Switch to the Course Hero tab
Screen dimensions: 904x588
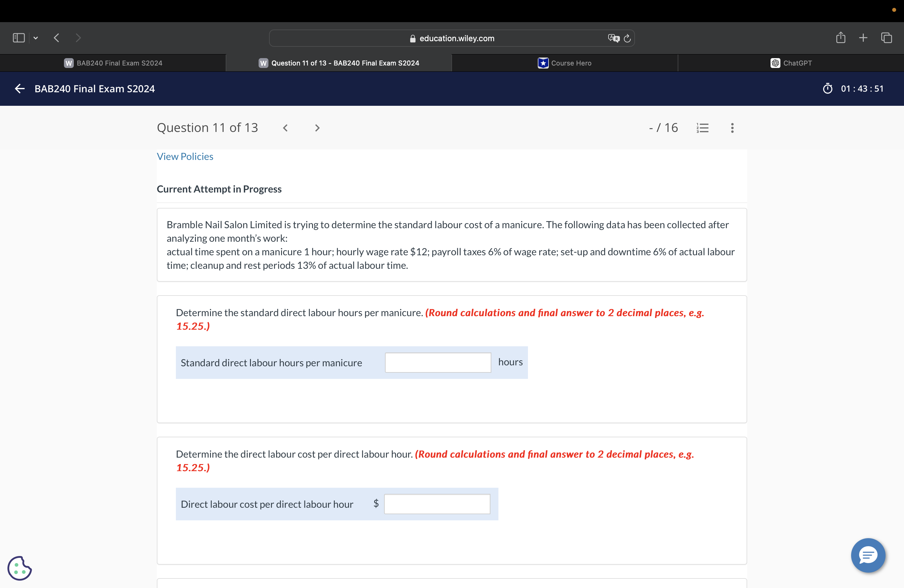pos(565,63)
